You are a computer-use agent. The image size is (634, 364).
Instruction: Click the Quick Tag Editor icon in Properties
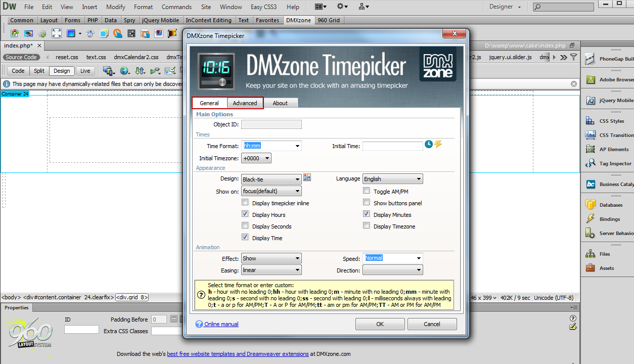point(573,327)
